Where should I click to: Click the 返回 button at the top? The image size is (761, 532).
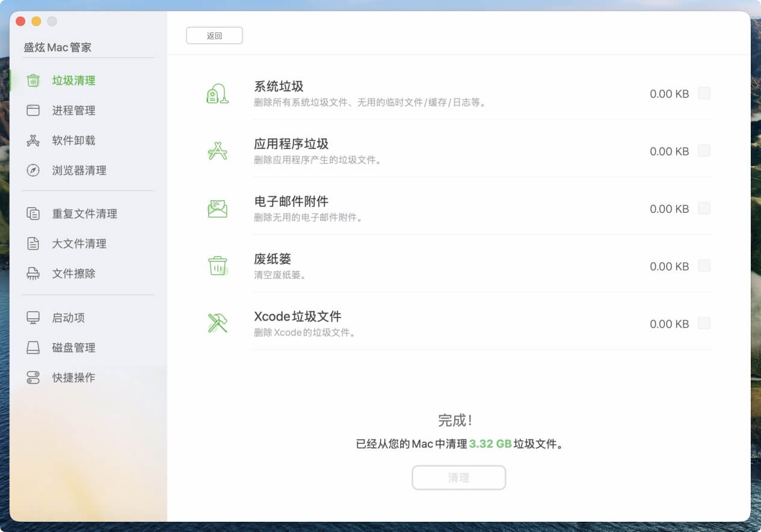(x=214, y=35)
